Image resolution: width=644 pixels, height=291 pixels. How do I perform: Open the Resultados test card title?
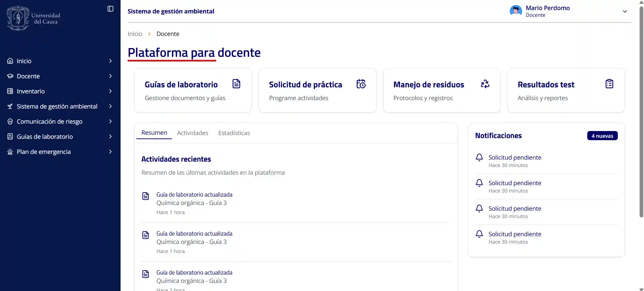[x=546, y=85]
